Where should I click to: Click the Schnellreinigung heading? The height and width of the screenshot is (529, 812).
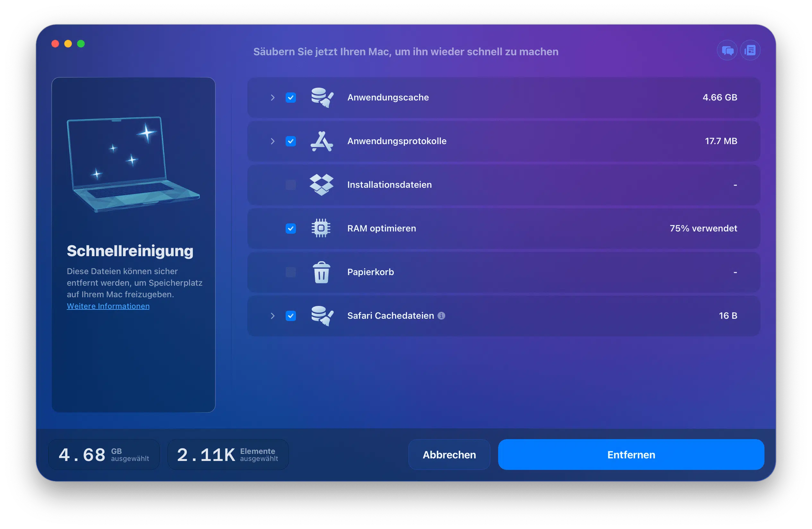click(x=130, y=251)
